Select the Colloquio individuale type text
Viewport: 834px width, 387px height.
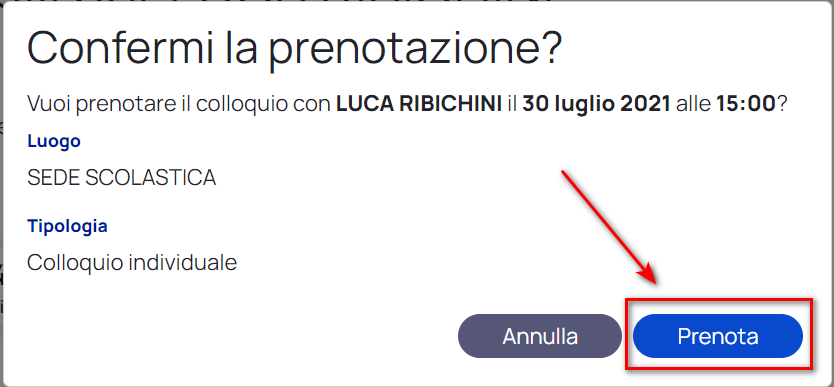point(132,263)
